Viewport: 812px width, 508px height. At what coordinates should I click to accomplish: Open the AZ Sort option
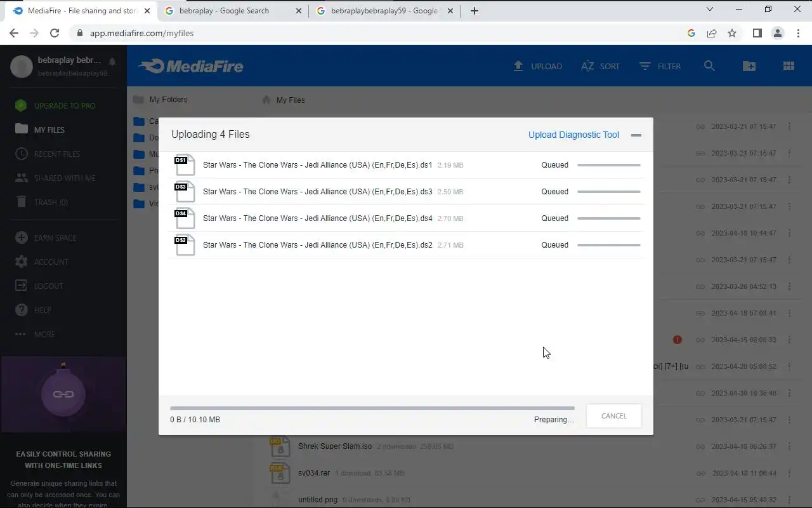(x=600, y=66)
